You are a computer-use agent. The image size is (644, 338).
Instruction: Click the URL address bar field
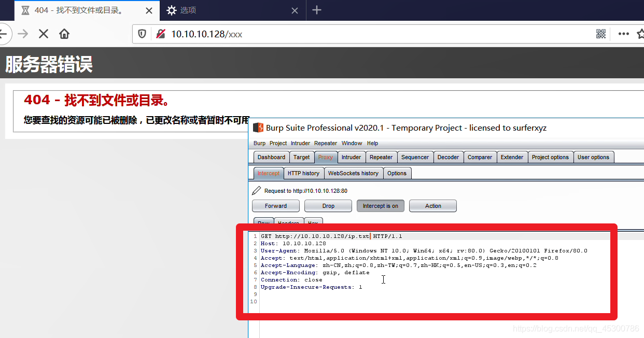(363, 34)
